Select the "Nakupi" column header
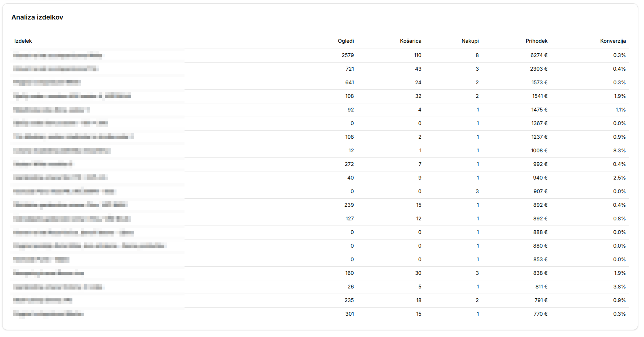This screenshot has height=337, width=644. [470, 41]
